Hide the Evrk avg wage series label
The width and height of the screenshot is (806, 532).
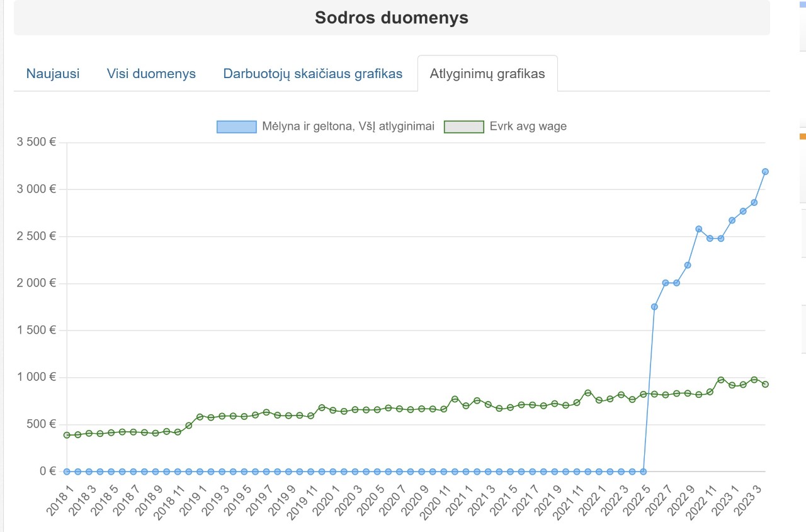tap(528, 127)
